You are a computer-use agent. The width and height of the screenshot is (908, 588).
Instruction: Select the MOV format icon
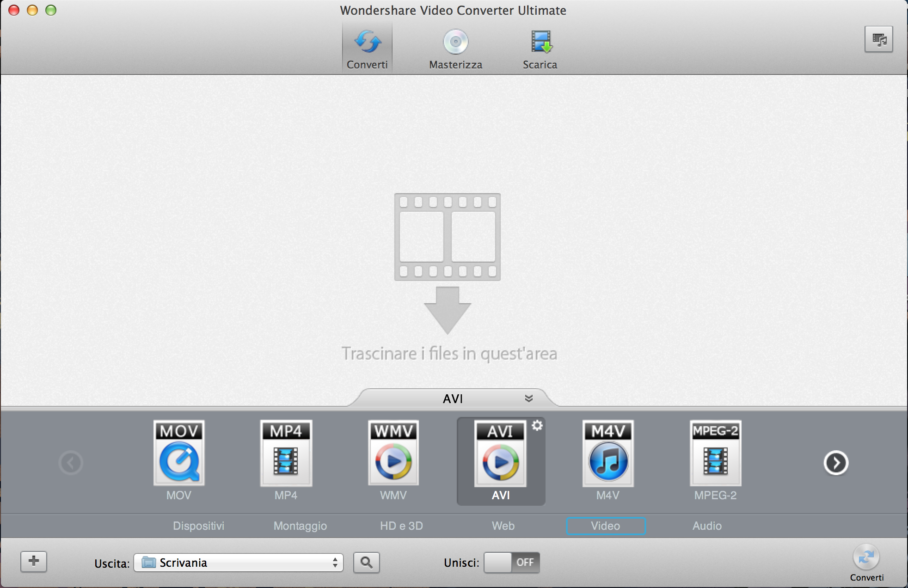[x=179, y=453]
